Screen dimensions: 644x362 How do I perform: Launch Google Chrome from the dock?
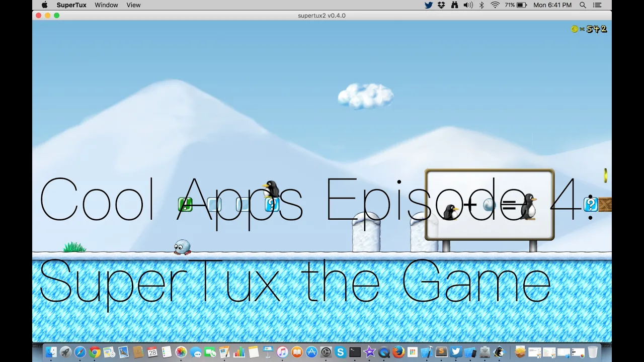pos(95,352)
